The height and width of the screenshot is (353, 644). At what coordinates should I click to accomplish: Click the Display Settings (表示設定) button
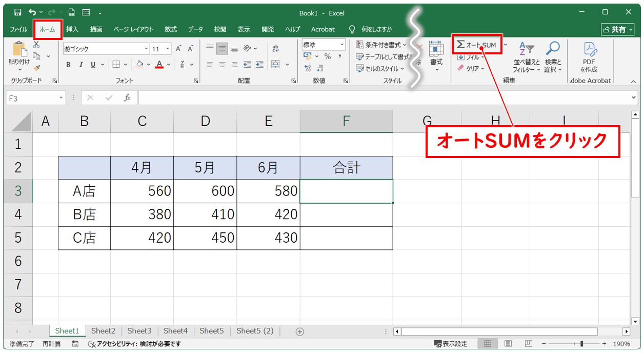click(x=451, y=344)
